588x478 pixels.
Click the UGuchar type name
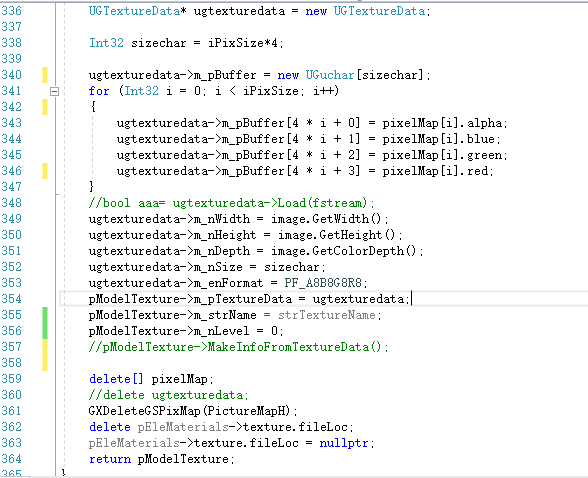330,75
